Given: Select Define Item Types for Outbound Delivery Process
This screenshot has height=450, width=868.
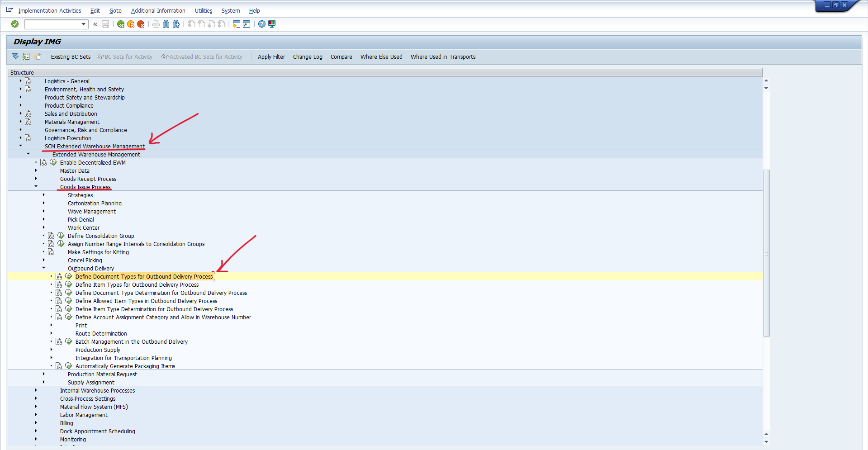Looking at the screenshot, I should [137, 284].
